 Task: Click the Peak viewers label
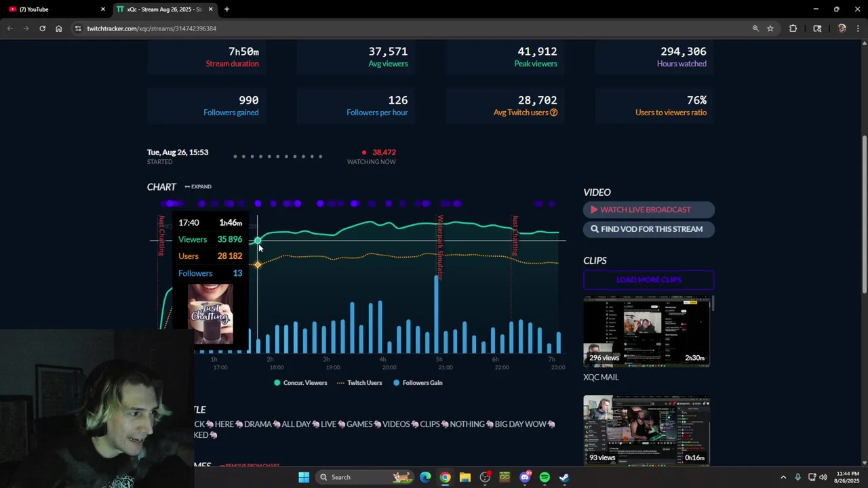coord(536,64)
